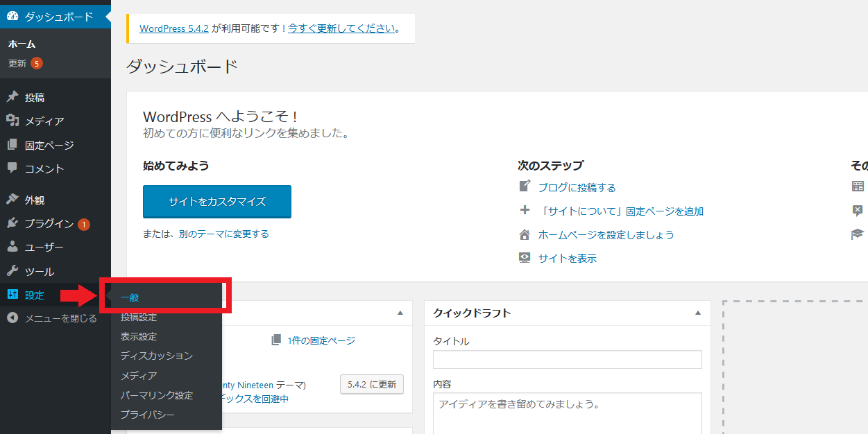Click the media icon beside メディア
The image size is (868, 434).
pos(12,121)
